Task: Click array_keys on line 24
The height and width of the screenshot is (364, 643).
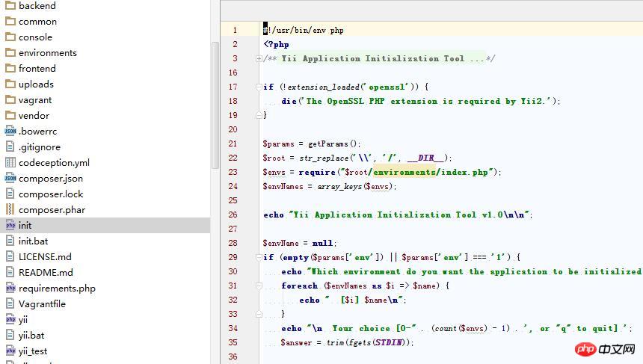Action: click(x=339, y=187)
